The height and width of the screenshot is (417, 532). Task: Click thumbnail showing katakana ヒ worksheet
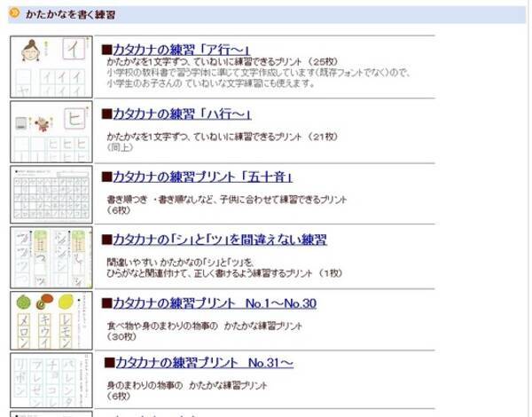[x=51, y=132]
